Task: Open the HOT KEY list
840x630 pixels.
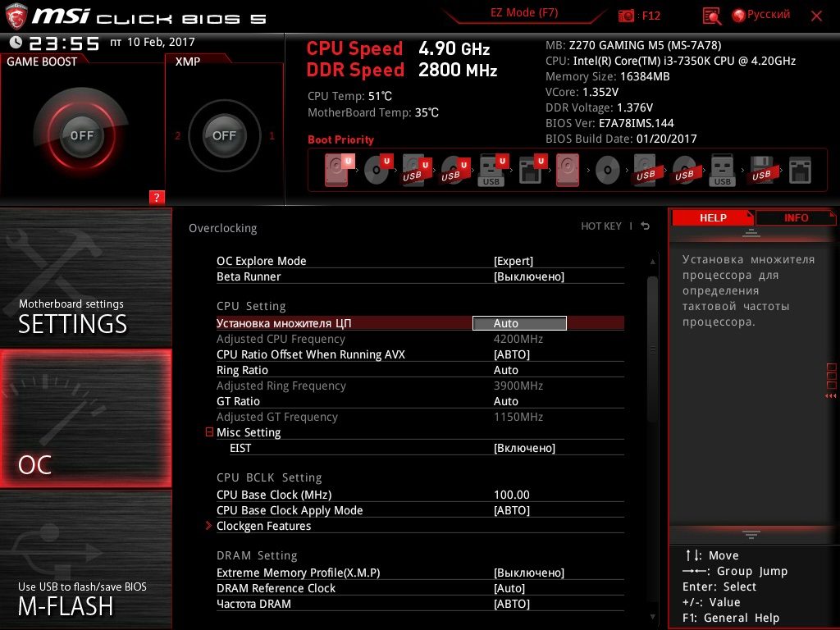Action: coord(601,226)
